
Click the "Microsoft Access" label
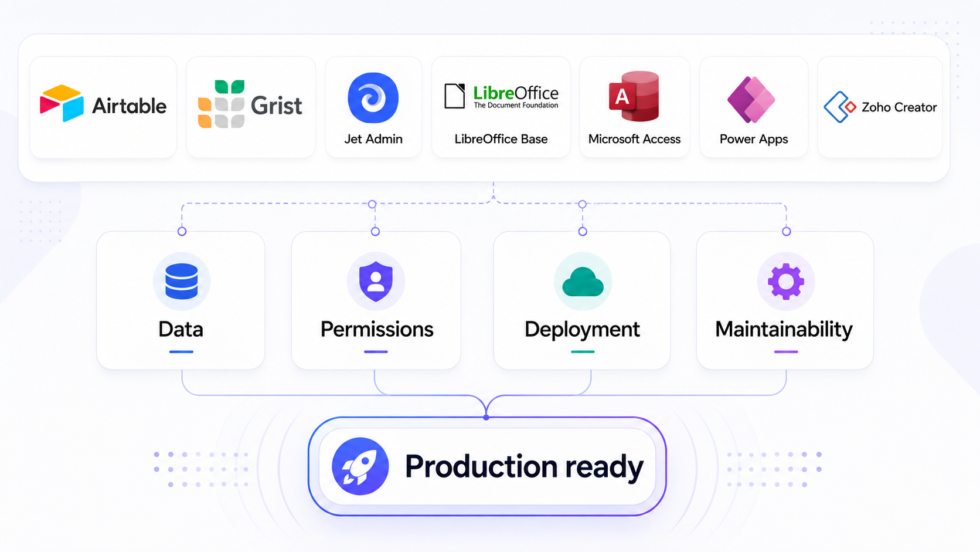pos(635,139)
